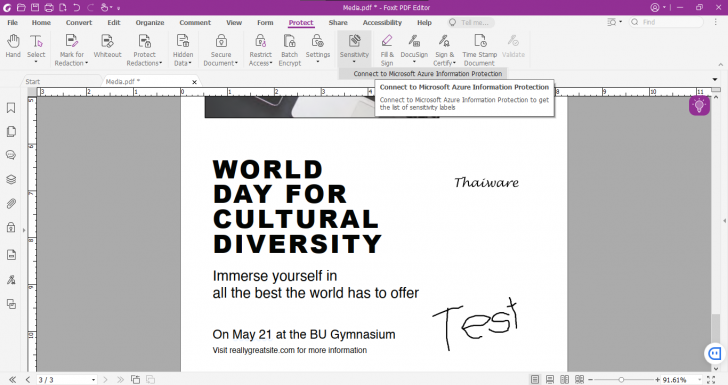Open the page number combo box
The image size is (728, 385).
coord(66,379)
